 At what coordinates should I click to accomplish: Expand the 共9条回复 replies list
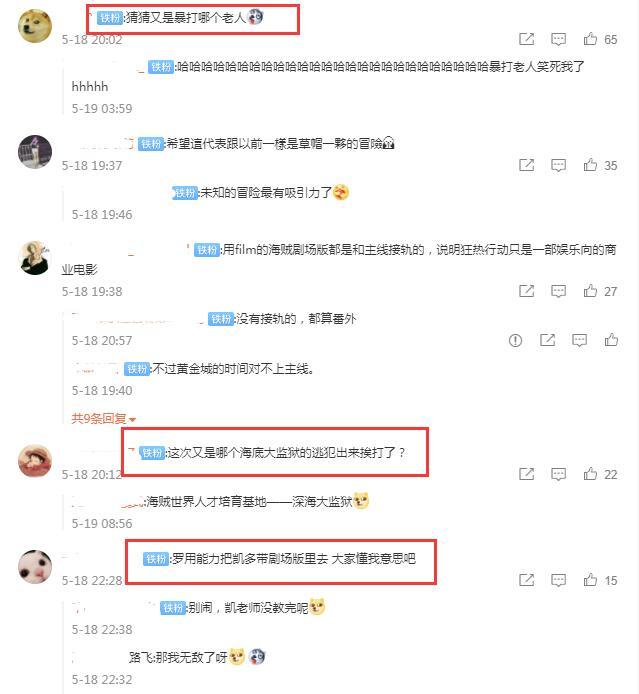coord(103,418)
